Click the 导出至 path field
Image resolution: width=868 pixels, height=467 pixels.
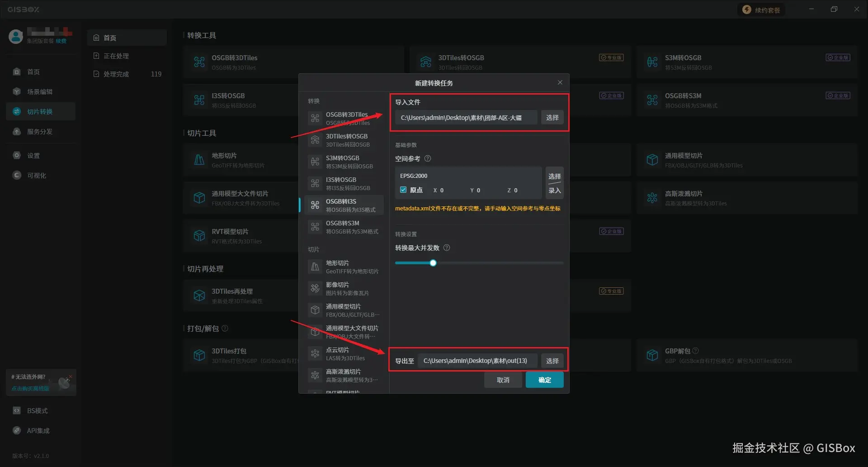point(478,361)
